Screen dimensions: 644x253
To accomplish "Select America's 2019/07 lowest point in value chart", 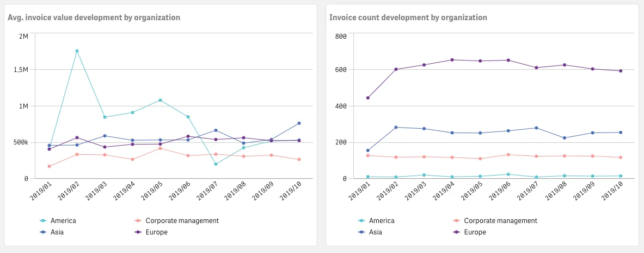I will pos(216,164).
